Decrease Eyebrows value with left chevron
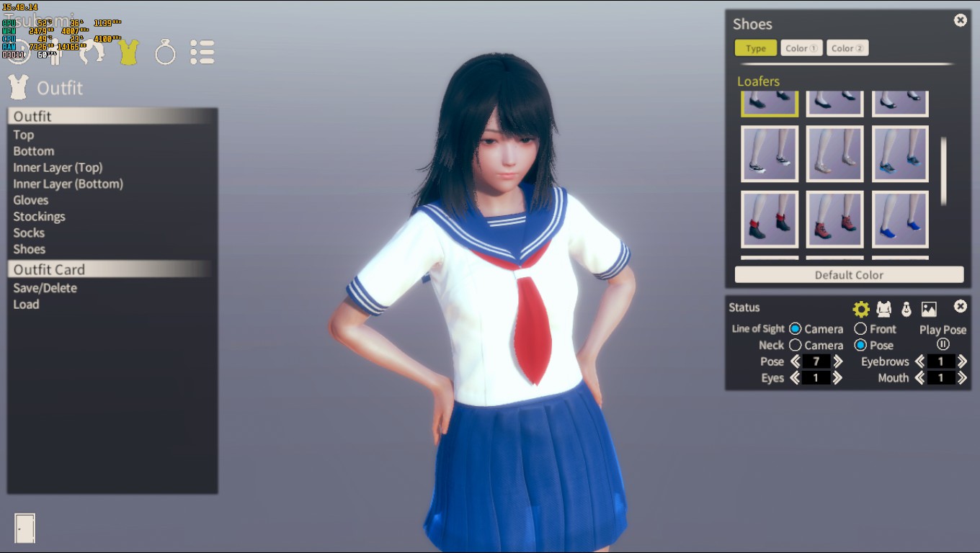980x553 pixels. pos(920,361)
